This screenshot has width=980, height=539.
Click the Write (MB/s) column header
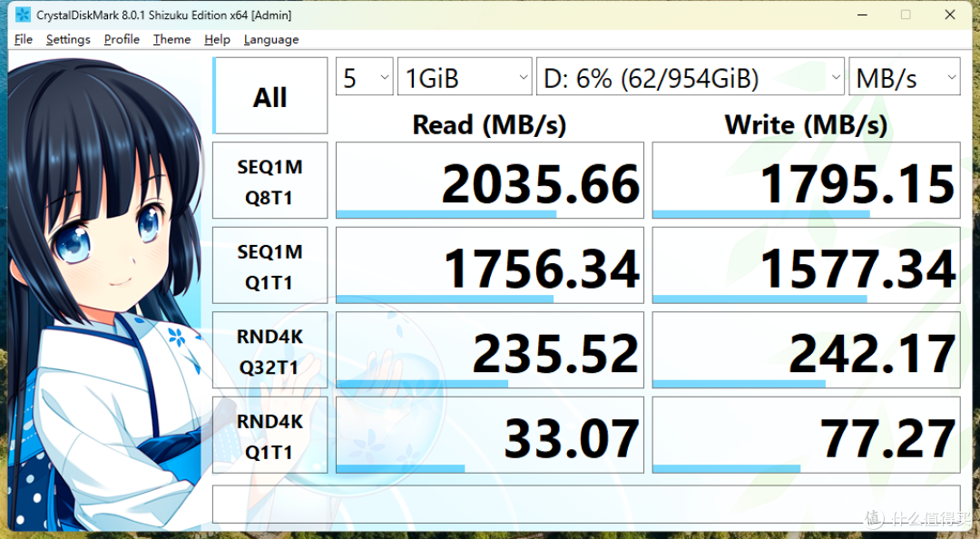tap(807, 124)
